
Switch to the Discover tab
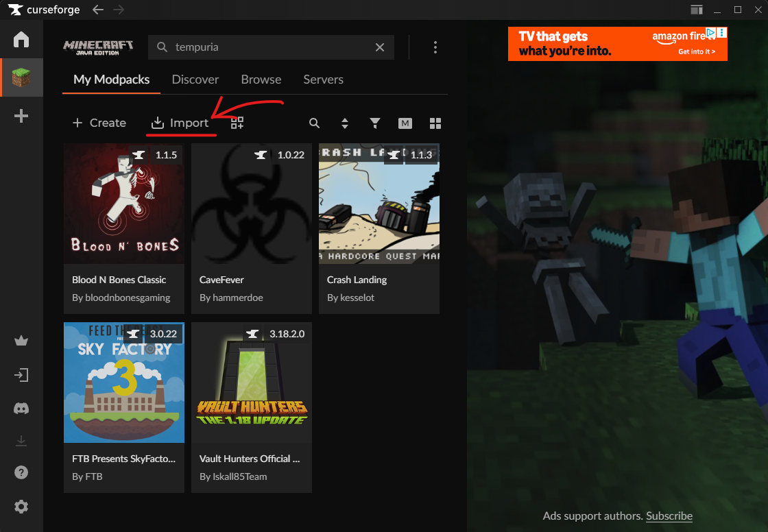[x=195, y=80]
